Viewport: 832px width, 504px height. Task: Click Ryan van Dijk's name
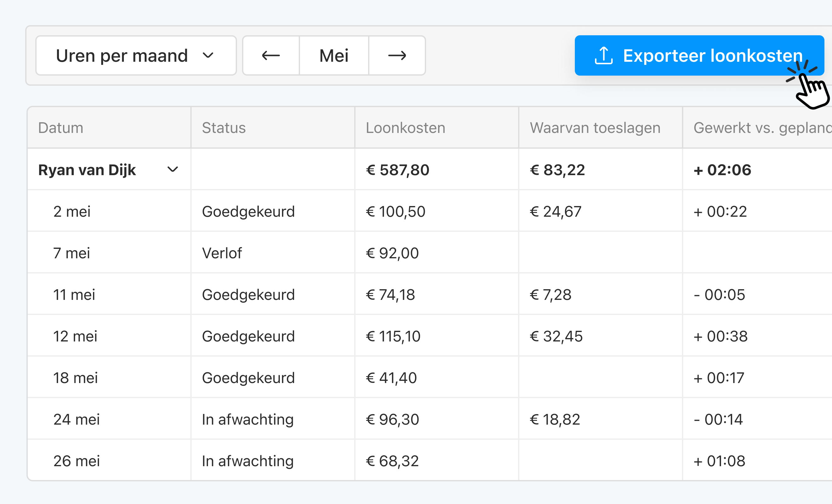pos(87,170)
